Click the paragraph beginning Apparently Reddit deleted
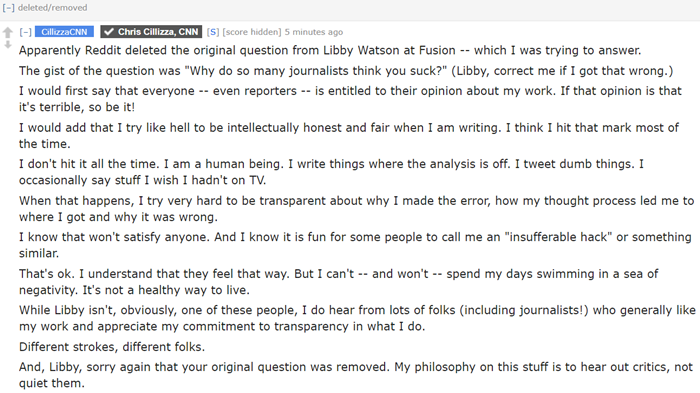700x393 pixels. [x=330, y=50]
